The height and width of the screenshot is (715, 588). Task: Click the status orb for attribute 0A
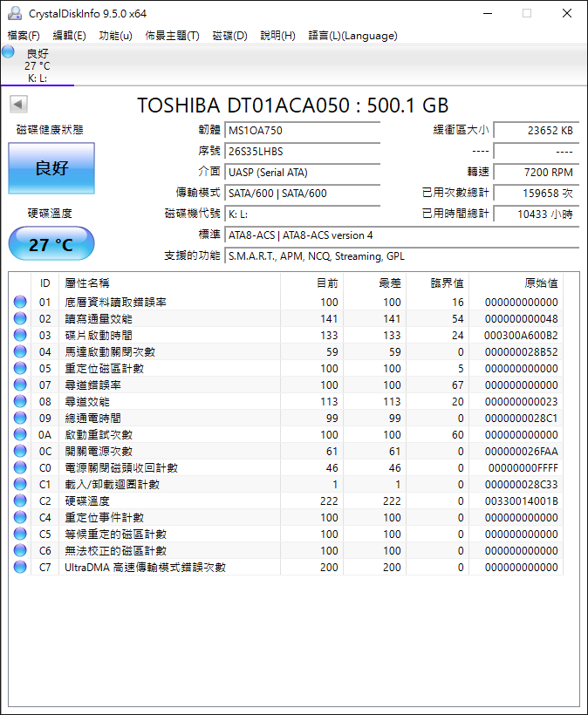(x=20, y=434)
